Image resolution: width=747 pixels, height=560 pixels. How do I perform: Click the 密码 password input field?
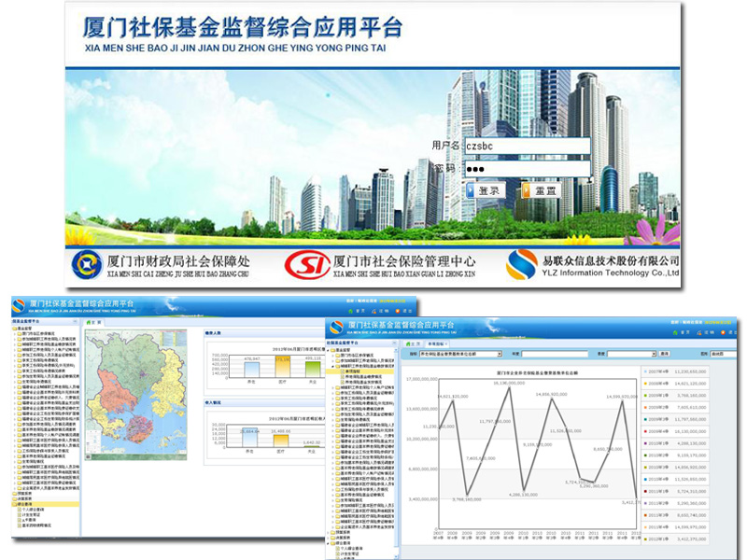[527, 169]
